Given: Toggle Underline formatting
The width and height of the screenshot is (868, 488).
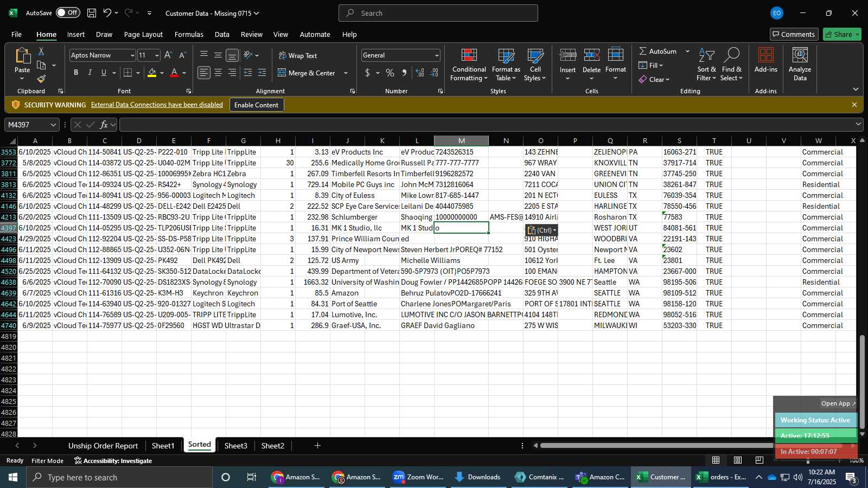Looking at the screenshot, I should tap(104, 73).
